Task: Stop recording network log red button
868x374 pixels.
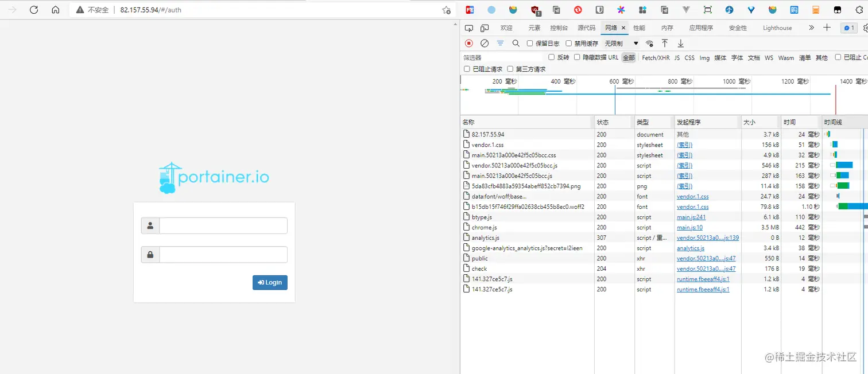Action: tap(469, 43)
